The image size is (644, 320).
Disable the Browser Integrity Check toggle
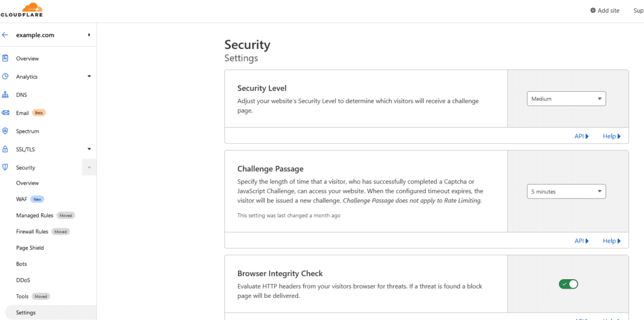point(568,284)
